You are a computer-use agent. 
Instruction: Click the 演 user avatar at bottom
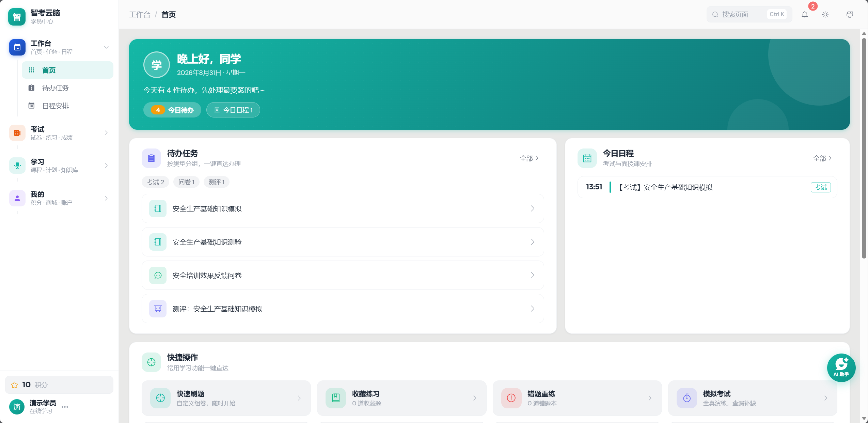(17, 407)
